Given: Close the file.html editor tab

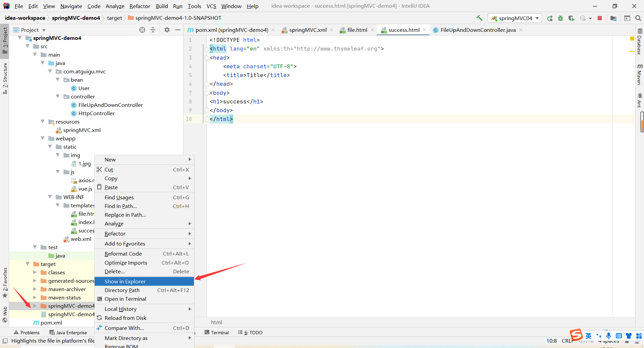Looking at the screenshot, I should click(372, 30).
